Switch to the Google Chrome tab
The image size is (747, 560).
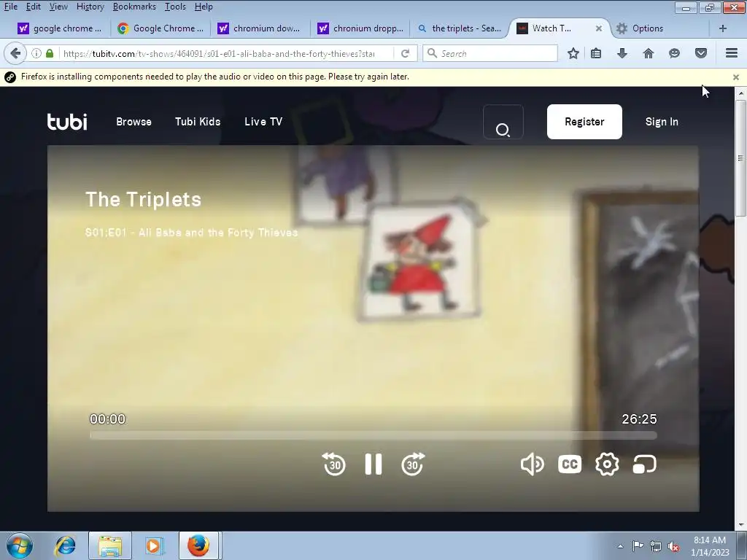(160, 28)
